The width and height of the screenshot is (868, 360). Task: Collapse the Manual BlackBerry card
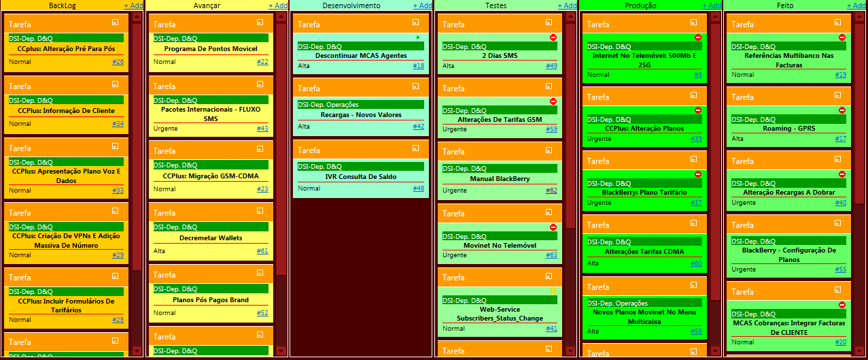[549, 150]
